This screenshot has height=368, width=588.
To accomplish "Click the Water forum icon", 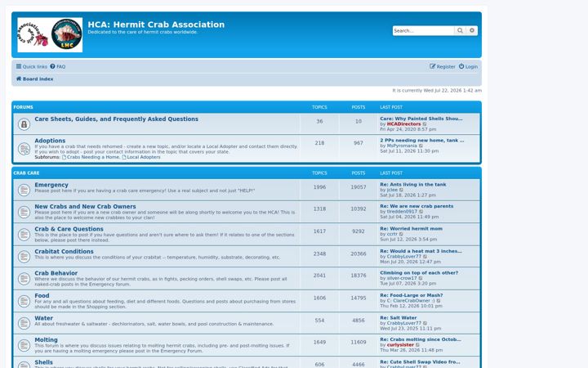I will [x=24, y=323].
